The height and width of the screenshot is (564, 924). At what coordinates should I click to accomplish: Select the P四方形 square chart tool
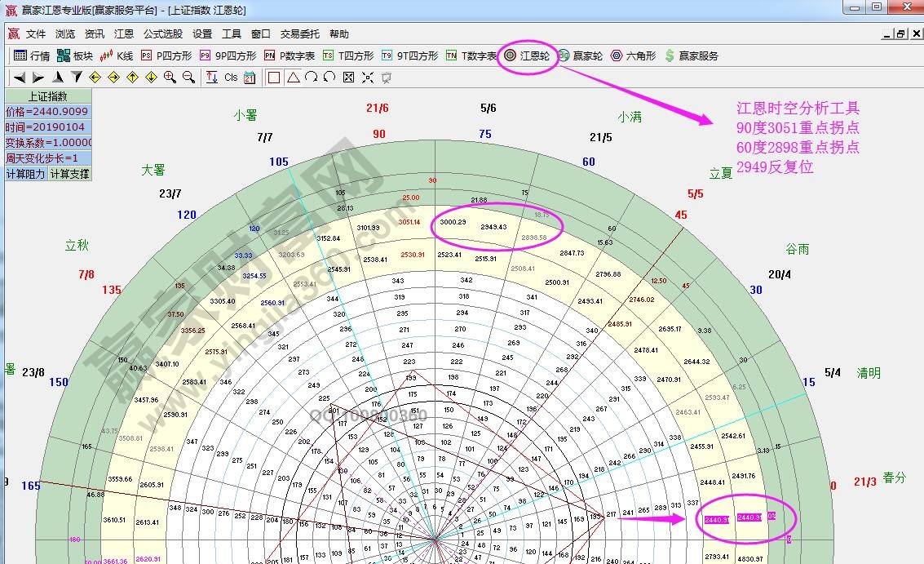[x=147, y=56]
